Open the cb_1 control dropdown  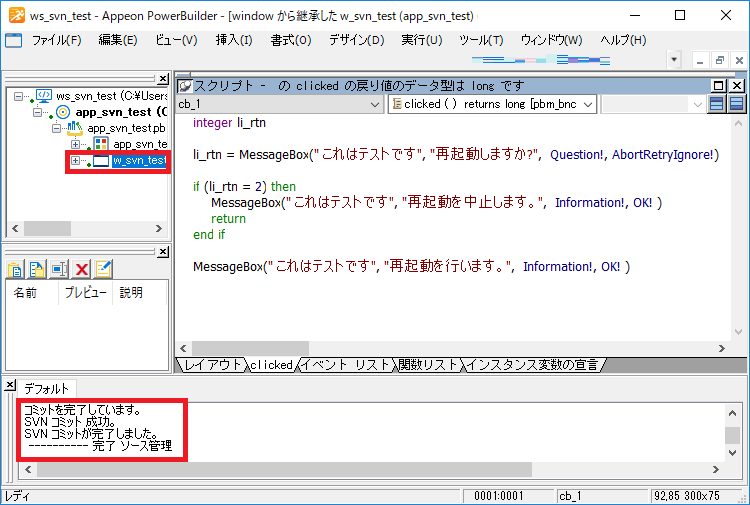point(375,104)
